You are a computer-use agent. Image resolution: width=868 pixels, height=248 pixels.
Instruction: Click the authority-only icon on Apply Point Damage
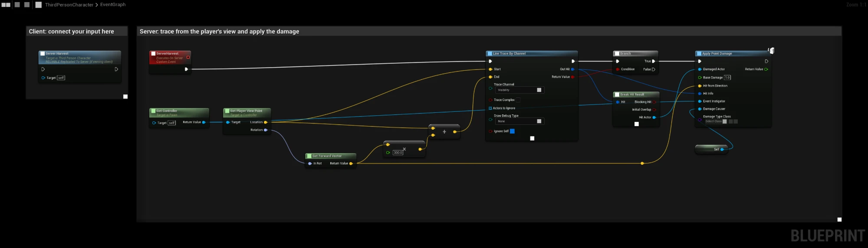pyautogui.click(x=771, y=51)
